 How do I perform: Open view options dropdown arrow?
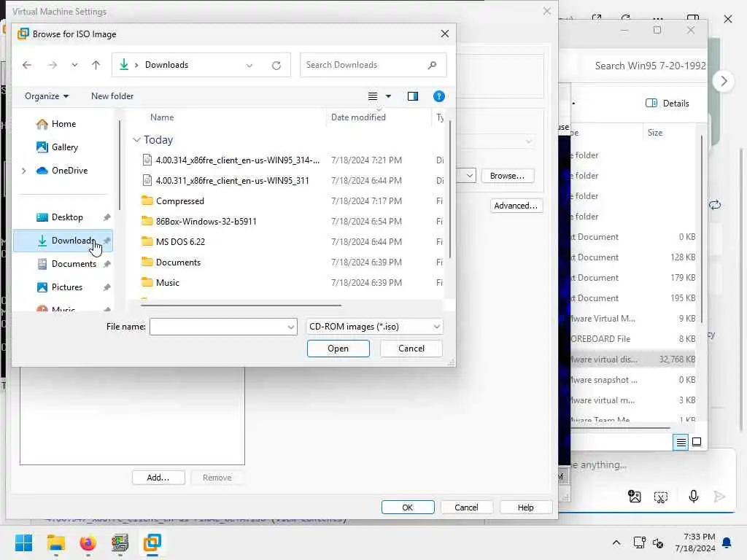(x=388, y=96)
